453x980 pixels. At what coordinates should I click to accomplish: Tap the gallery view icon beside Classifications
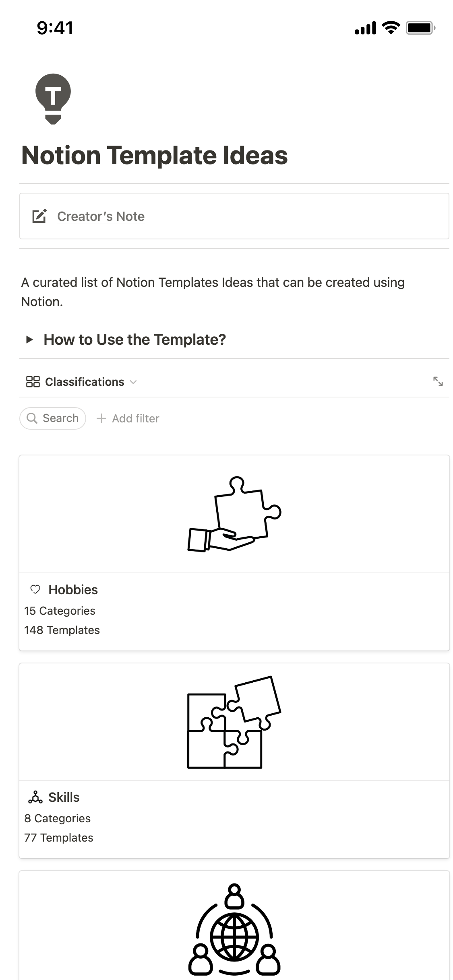click(33, 381)
